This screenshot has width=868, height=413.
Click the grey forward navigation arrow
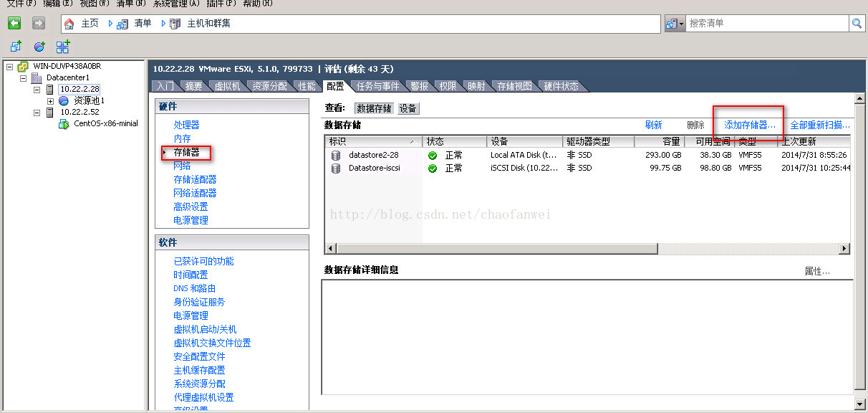click(39, 23)
